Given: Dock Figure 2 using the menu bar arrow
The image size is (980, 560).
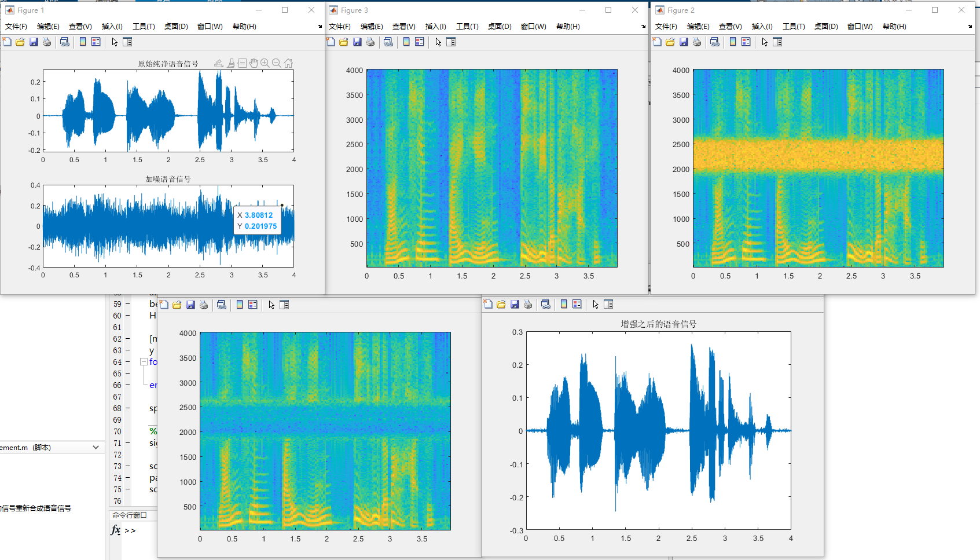Looking at the screenshot, I should point(970,27).
